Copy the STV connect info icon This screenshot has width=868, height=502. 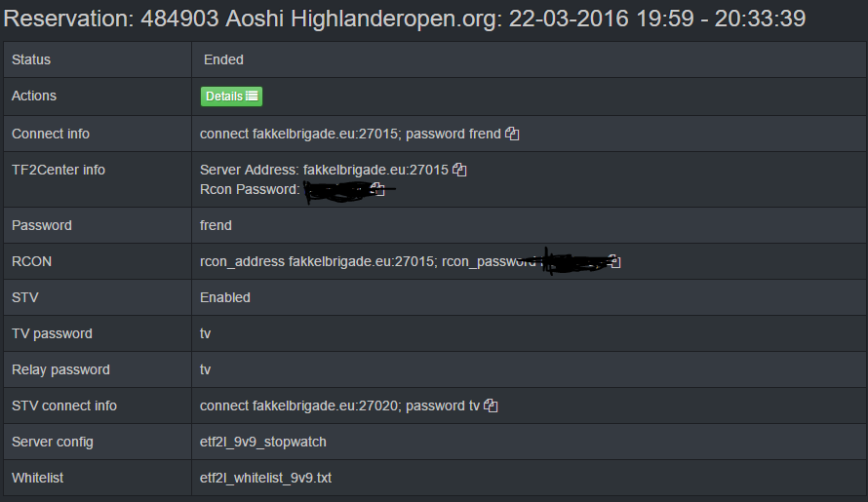click(491, 405)
